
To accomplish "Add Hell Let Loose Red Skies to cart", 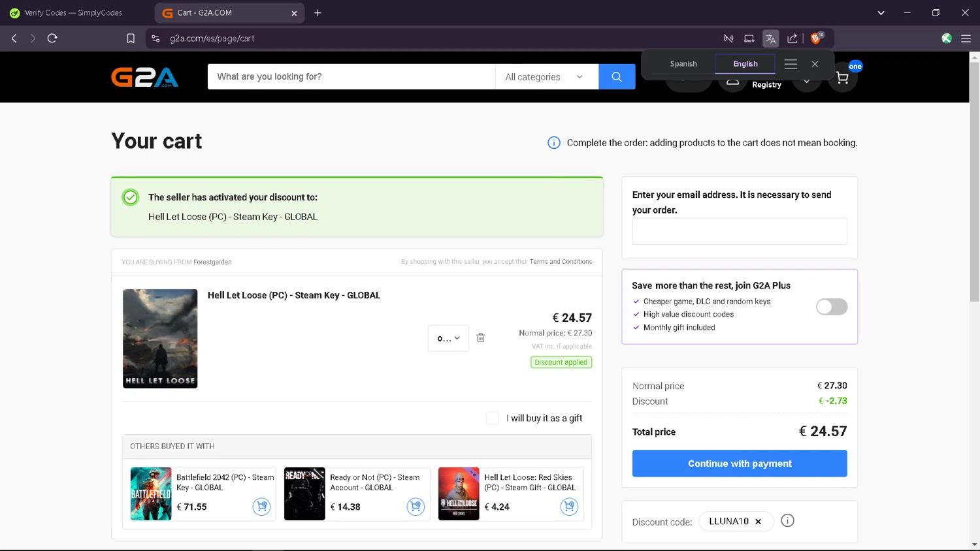I will click(569, 507).
